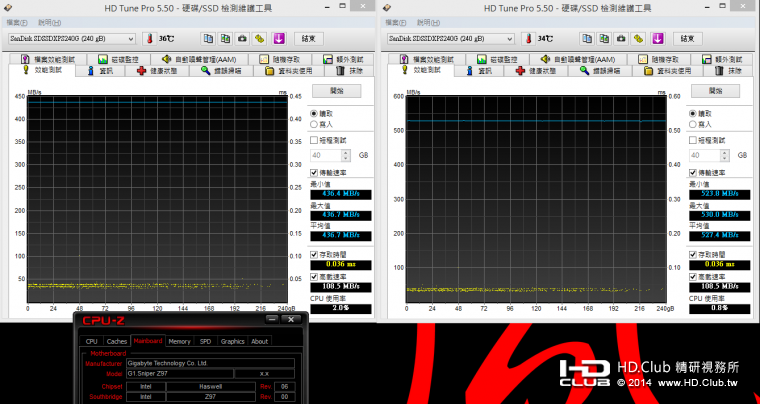Expand SanDisk drive dropdown in 34°C window
Screen dimensions: 760x404
tap(510, 39)
